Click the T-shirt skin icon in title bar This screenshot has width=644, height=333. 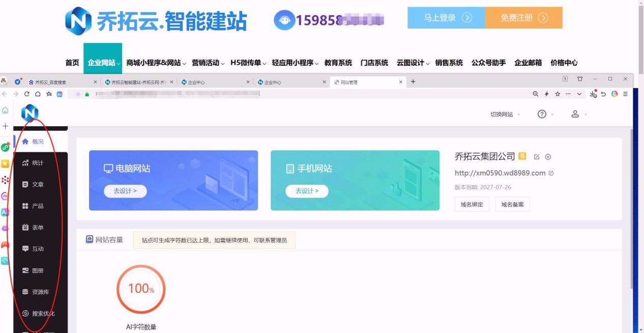point(580,79)
